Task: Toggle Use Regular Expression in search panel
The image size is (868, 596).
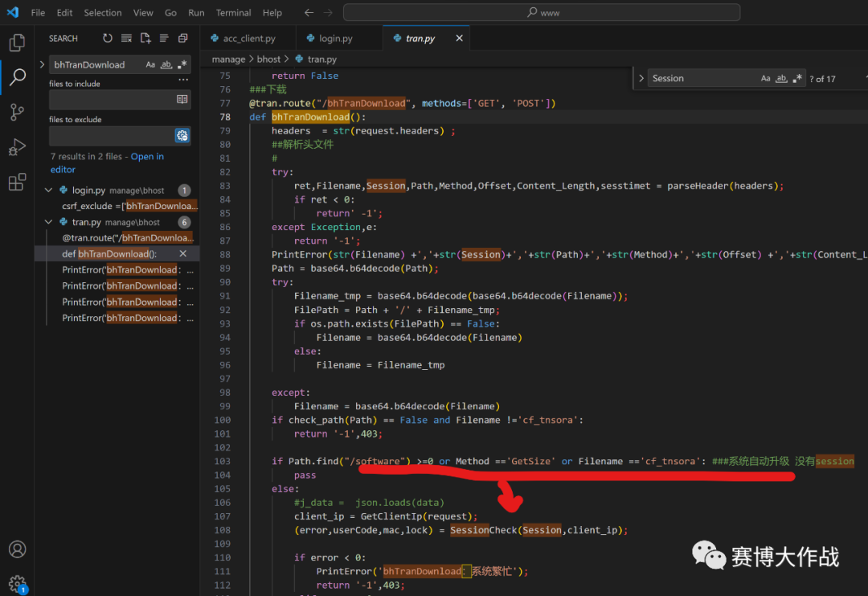Action: coord(182,65)
